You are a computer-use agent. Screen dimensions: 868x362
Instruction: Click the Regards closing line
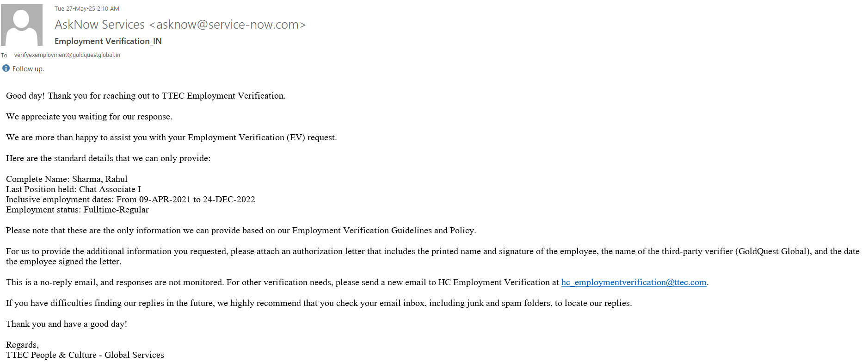click(x=22, y=345)
